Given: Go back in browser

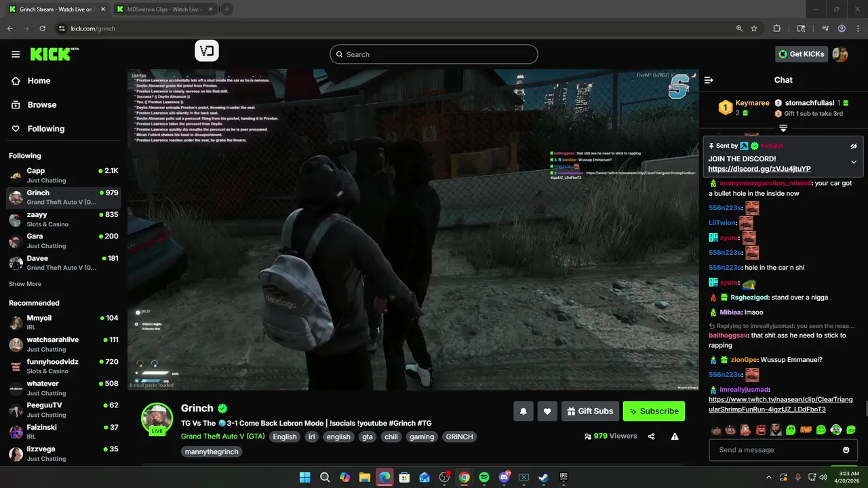Looking at the screenshot, I should [x=10, y=28].
